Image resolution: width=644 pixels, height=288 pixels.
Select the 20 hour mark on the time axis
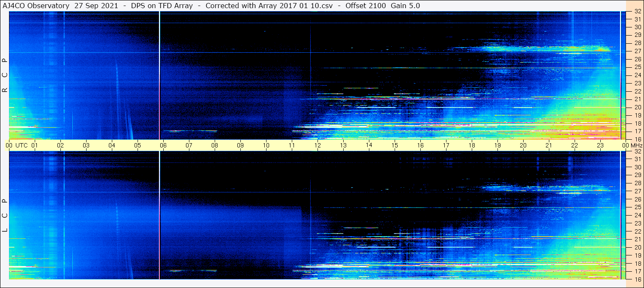click(523, 145)
